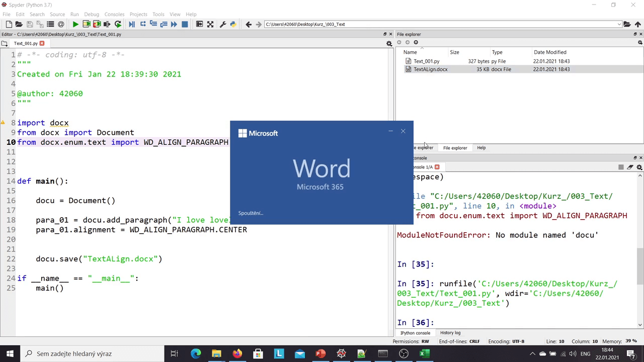Click the Task View taskbar button
Image resolution: width=644 pixels, height=362 pixels.
click(175, 353)
